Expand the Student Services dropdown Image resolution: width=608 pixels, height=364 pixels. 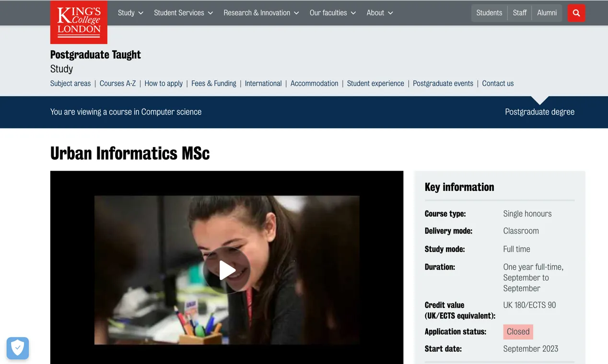[183, 13]
